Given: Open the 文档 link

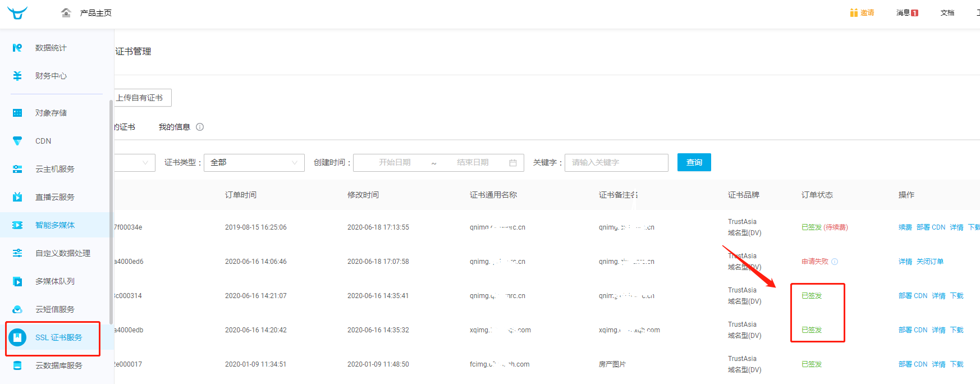Looking at the screenshot, I should 947,12.
